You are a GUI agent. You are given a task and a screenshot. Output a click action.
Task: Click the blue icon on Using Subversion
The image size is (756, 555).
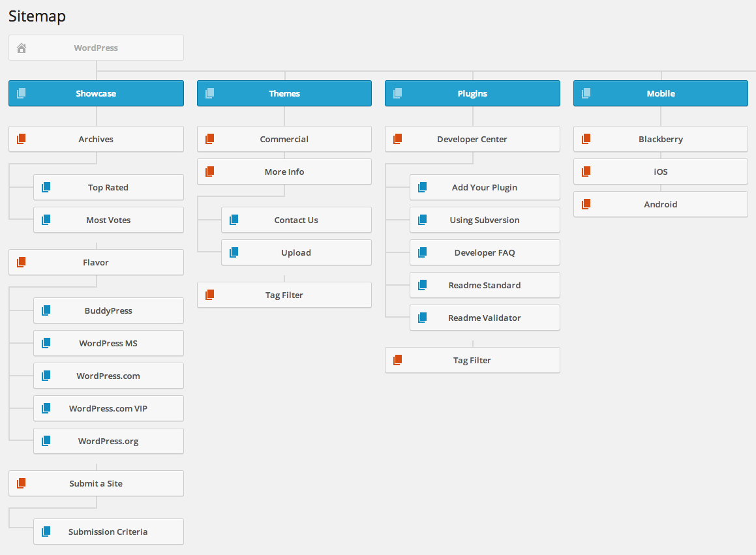(x=423, y=220)
